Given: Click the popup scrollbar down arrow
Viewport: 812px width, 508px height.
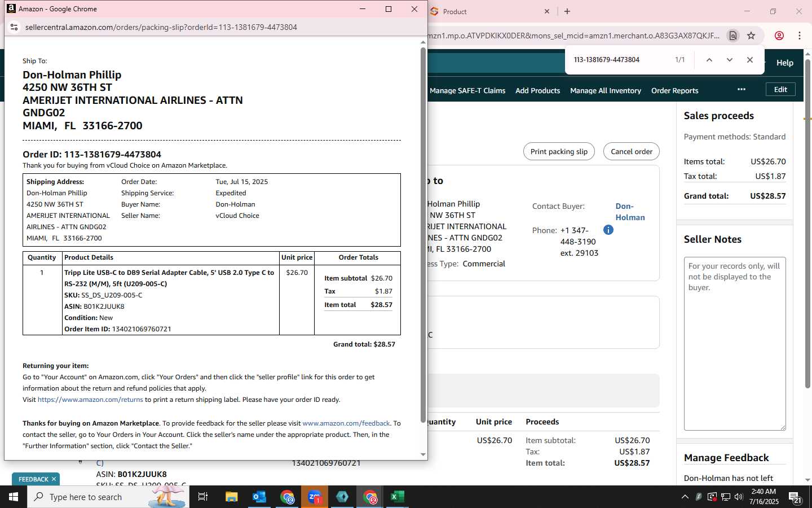Looking at the screenshot, I should (423, 455).
